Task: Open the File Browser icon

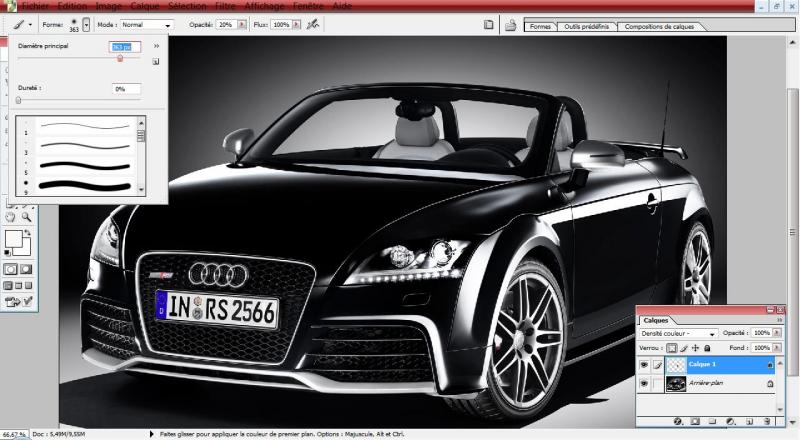Action: [x=510, y=25]
